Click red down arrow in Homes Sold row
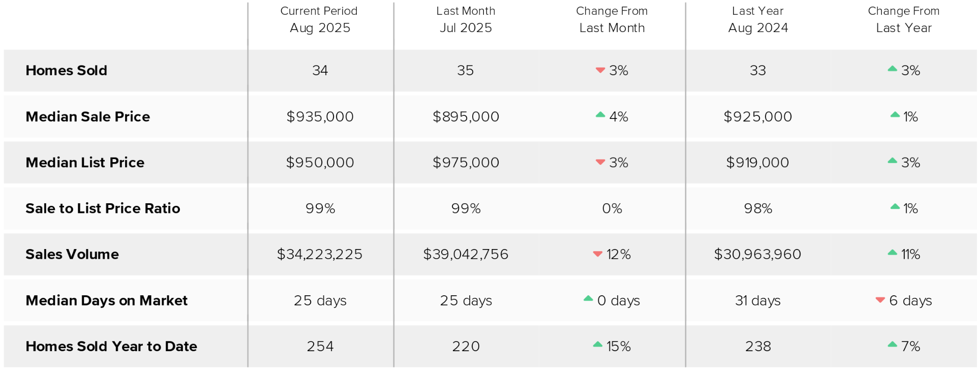980x370 pixels. pyautogui.click(x=600, y=70)
